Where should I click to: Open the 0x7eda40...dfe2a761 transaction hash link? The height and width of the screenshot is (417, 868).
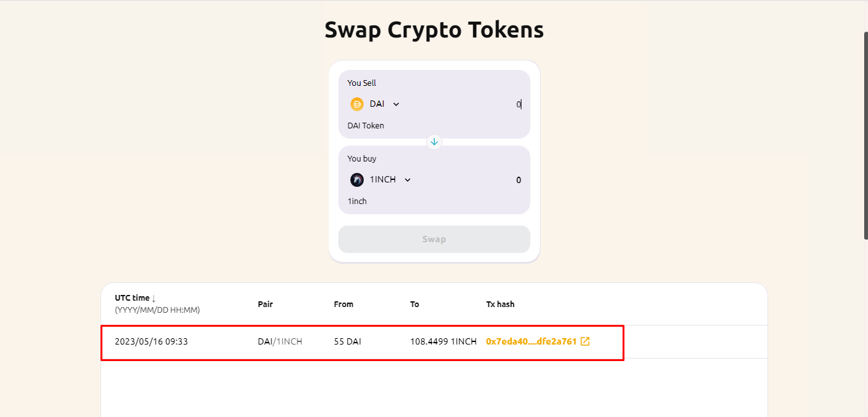click(531, 341)
